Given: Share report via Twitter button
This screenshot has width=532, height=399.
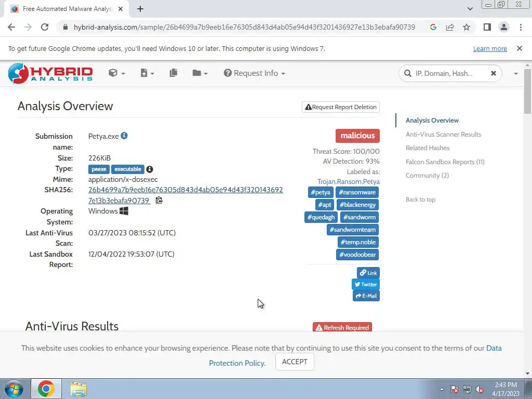Looking at the screenshot, I should coord(366,284).
